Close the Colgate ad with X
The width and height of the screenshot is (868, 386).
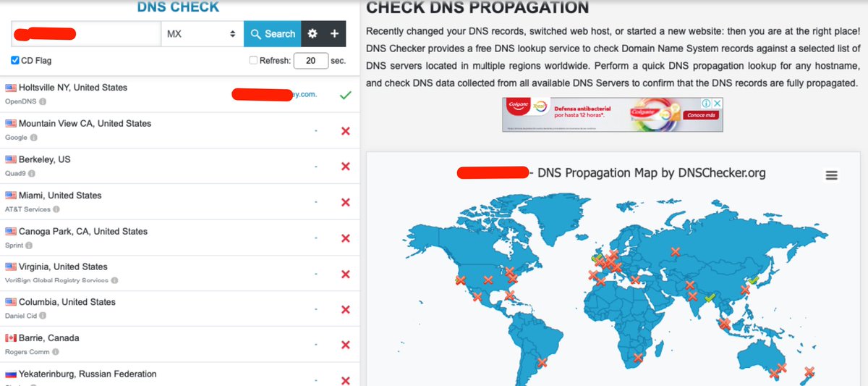pos(717,104)
